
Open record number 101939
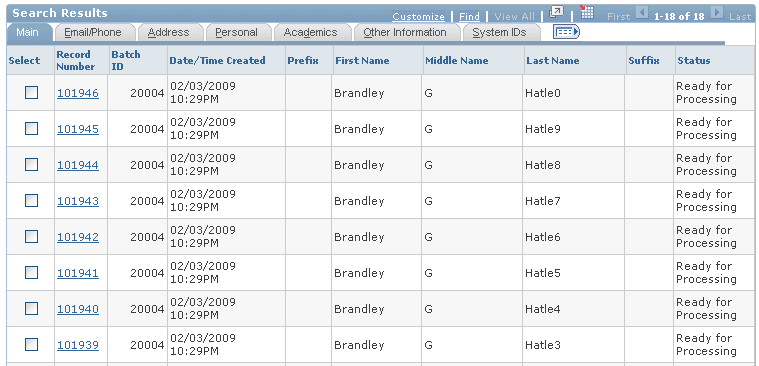78,345
